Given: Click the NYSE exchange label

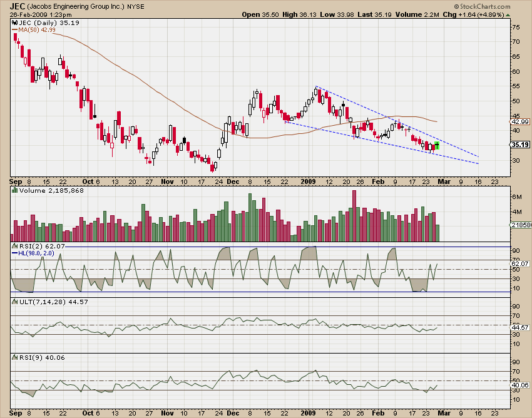Looking at the screenshot, I should [136, 7].
